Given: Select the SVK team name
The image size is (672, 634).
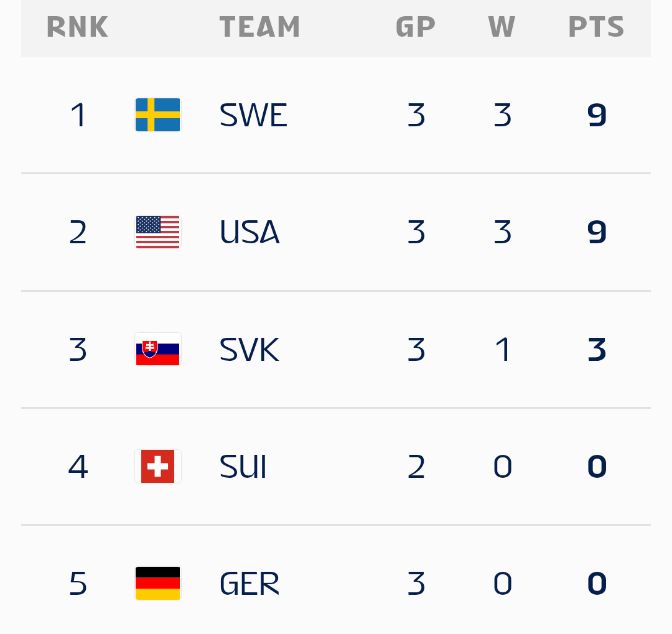Looking at the screenshot, I should (x=250, y=350).
